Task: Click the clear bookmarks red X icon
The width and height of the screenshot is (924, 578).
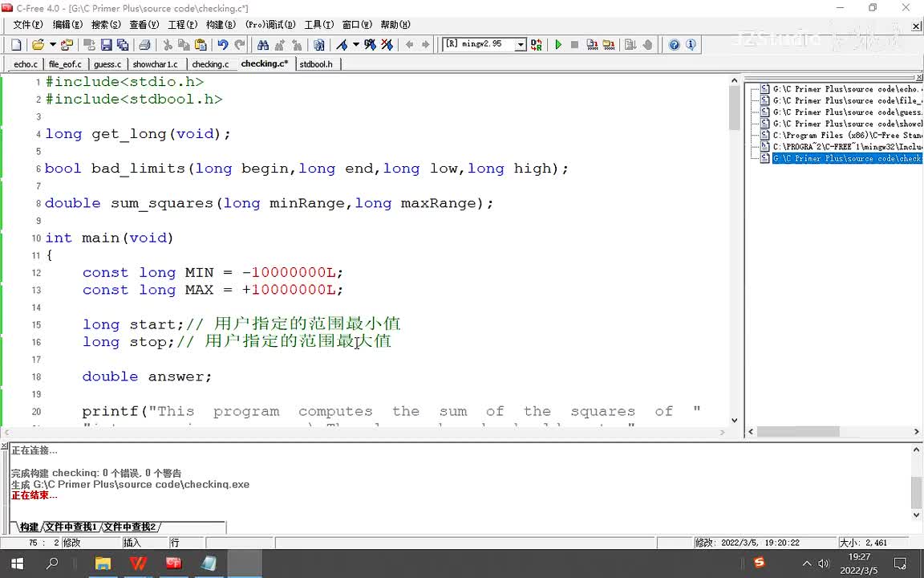Action: click(387, 45)
